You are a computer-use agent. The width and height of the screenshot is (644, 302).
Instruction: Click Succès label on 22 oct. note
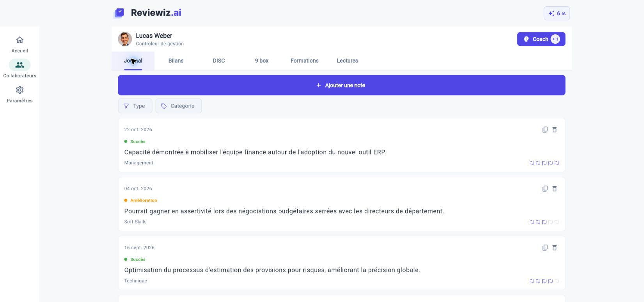click(138, 141)
